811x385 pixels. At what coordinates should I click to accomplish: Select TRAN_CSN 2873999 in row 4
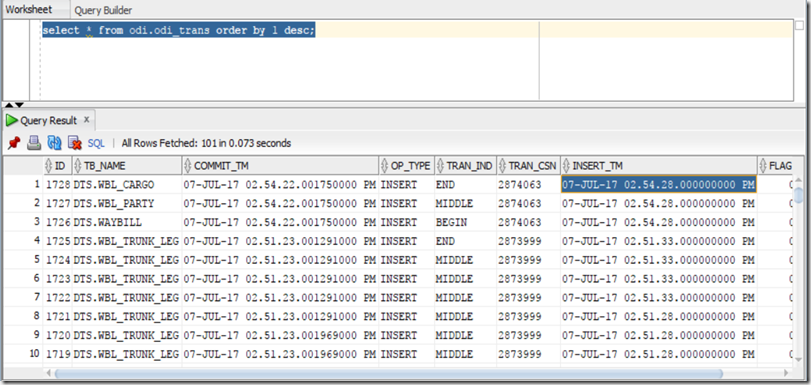(528, 241)
